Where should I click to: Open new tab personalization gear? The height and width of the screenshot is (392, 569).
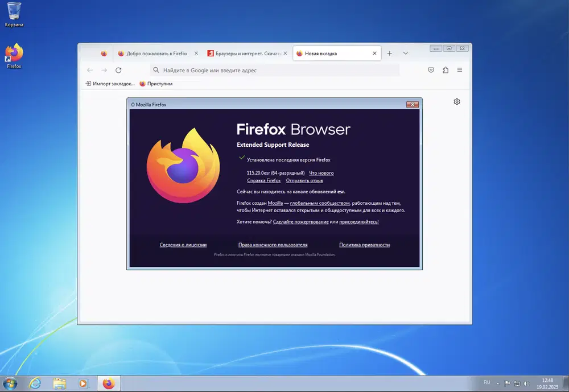457,102
